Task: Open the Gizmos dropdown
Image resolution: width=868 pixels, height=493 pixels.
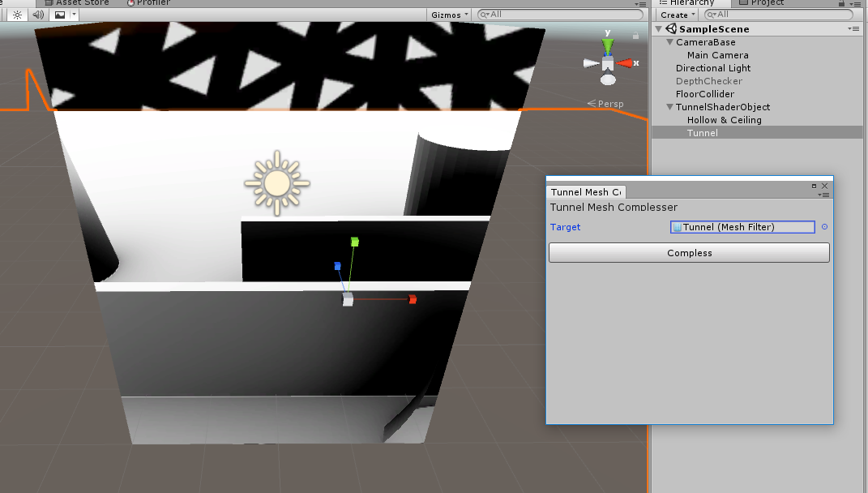Action: point(450,15)
